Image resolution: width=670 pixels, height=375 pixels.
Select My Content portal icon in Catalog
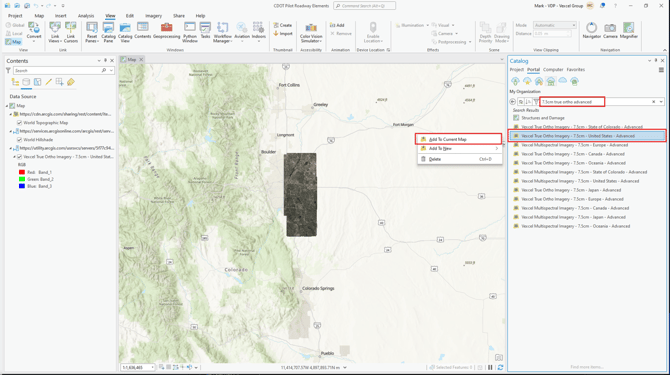pyautogui.click(x=515, y=81)
